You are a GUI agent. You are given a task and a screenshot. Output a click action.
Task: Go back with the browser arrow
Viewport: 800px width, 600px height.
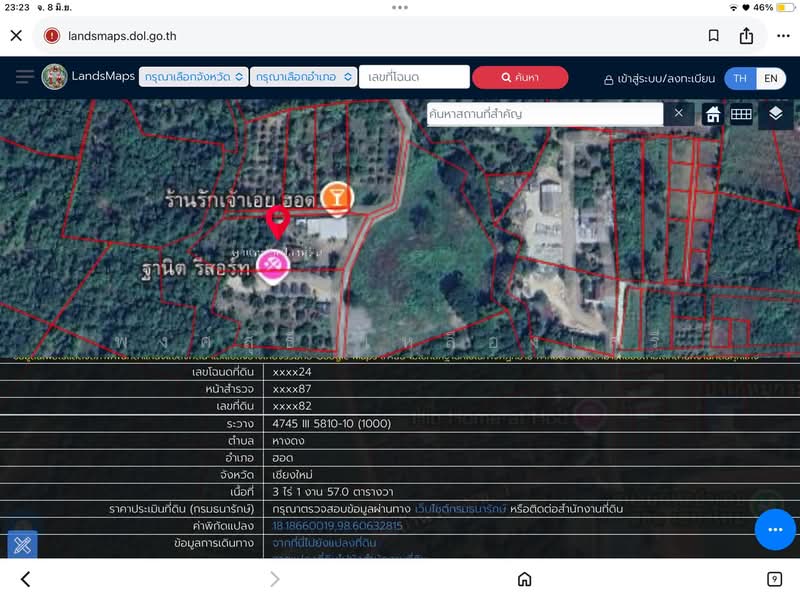tap(26, 579)
